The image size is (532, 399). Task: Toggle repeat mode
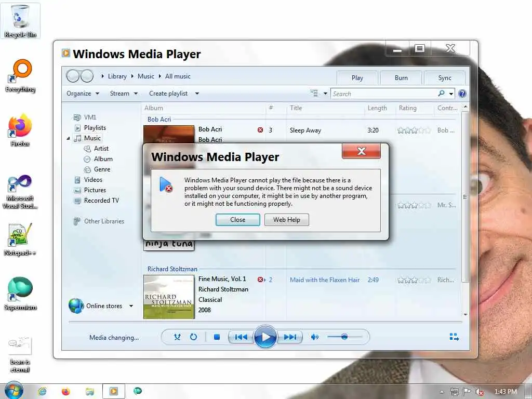coord(193,337)
